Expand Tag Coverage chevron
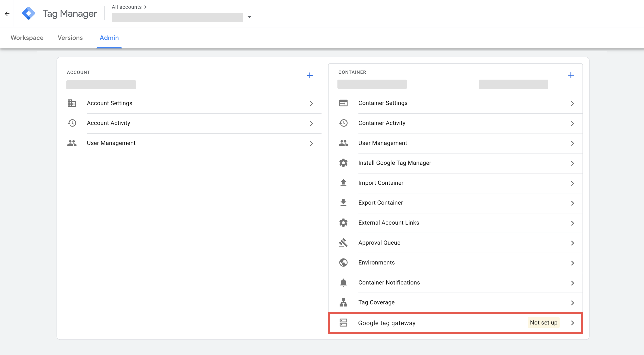The image size is (644, 355). tap(573, 303)
